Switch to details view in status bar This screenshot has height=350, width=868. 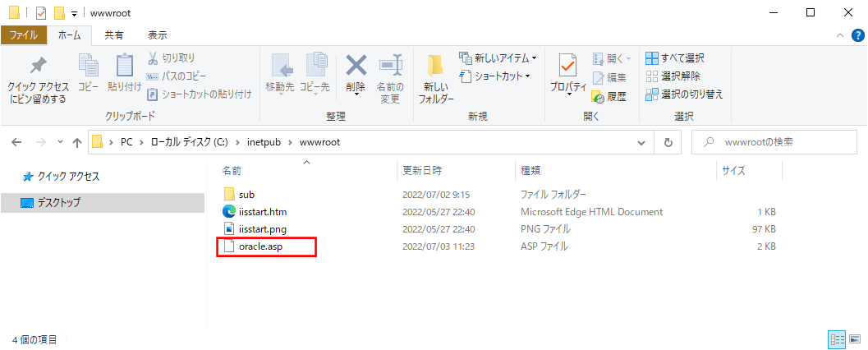838,339
